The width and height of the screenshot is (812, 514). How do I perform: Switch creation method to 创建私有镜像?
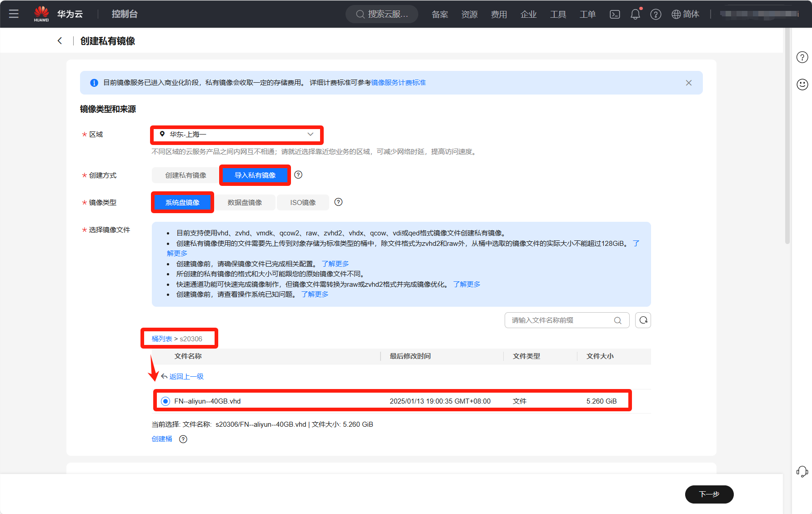pos(185,175)
